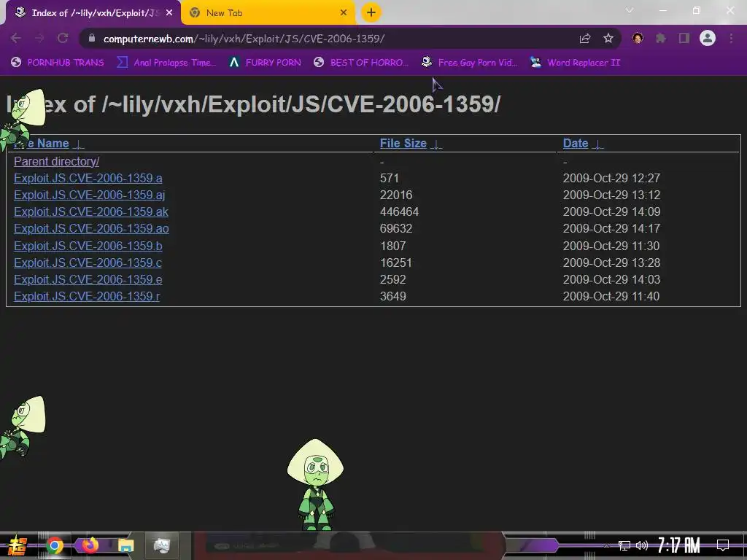Open Exploit.JS.CVE-2006-1359.e file

click(x=88, y=279)
